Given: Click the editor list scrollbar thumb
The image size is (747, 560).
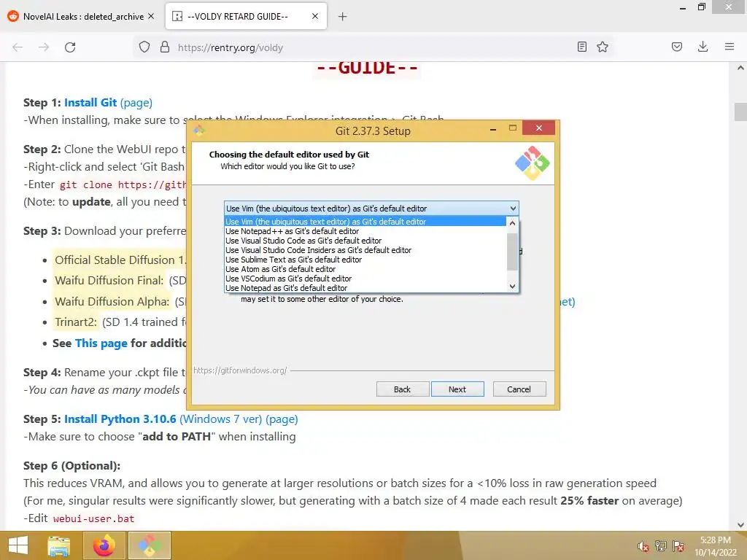Looking at the screenshot, I should tap(512, 252).
